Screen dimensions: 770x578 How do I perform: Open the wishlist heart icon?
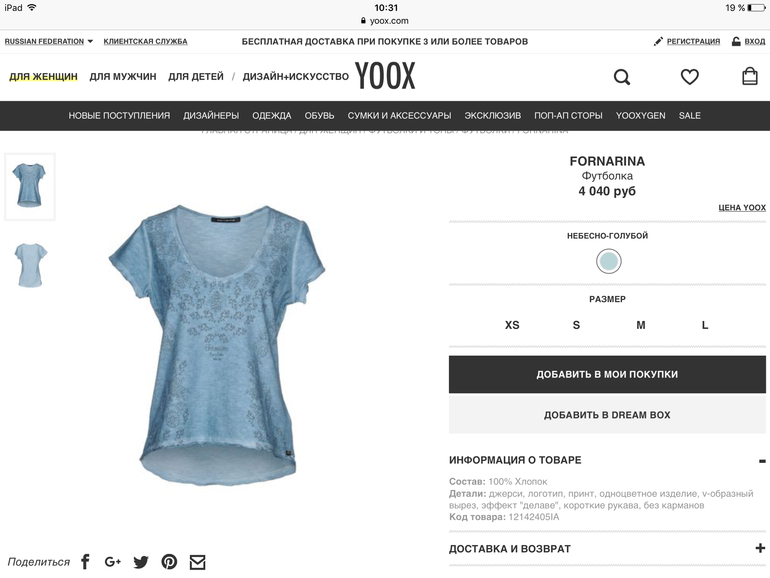689,77
